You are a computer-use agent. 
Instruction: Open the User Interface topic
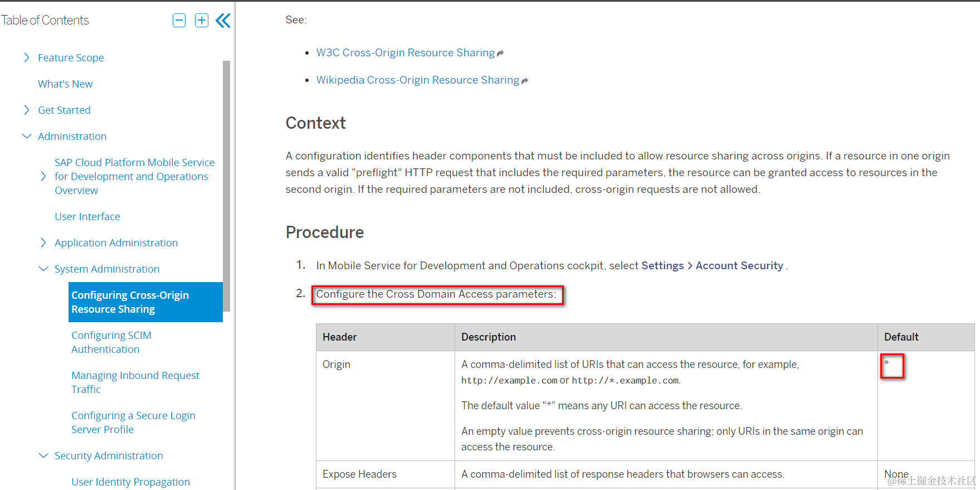87,216
